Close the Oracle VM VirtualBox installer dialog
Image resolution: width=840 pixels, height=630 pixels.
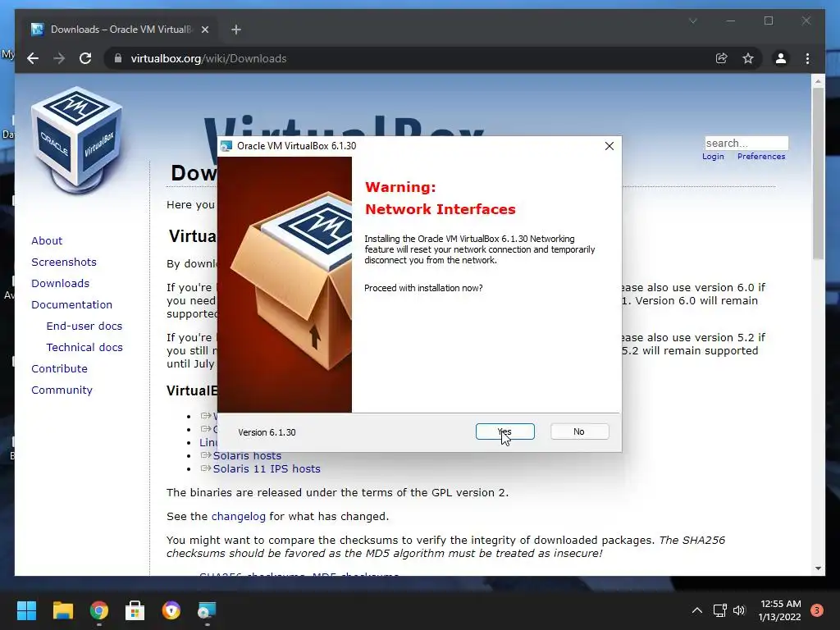point(609,146)
